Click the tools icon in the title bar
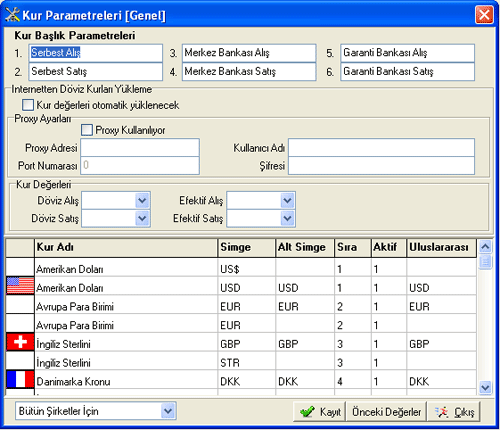The image size is (500, 430). click(x=12, y=15)
